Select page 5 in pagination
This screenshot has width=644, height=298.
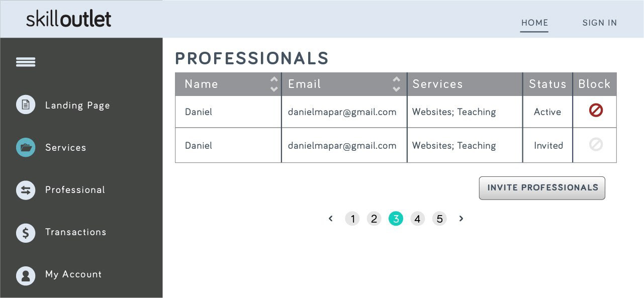point(439,219)
